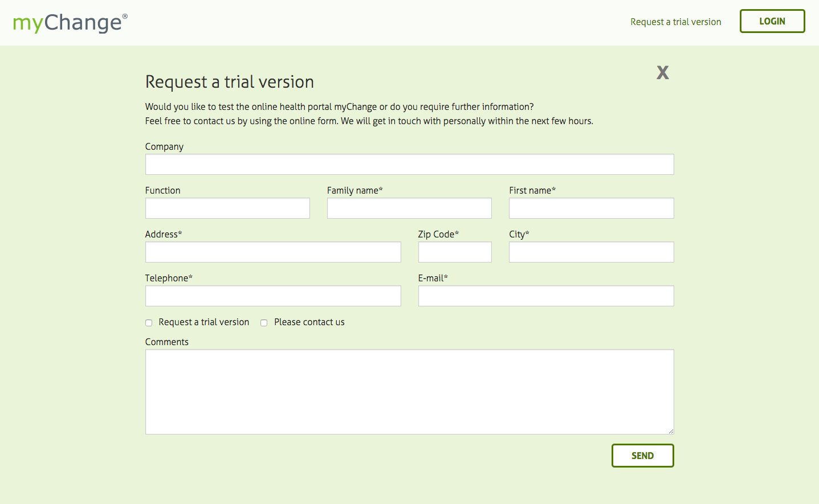Grab the Comments box resize handle
This screenshot has width=819, height=504.
tap(671, 431)
